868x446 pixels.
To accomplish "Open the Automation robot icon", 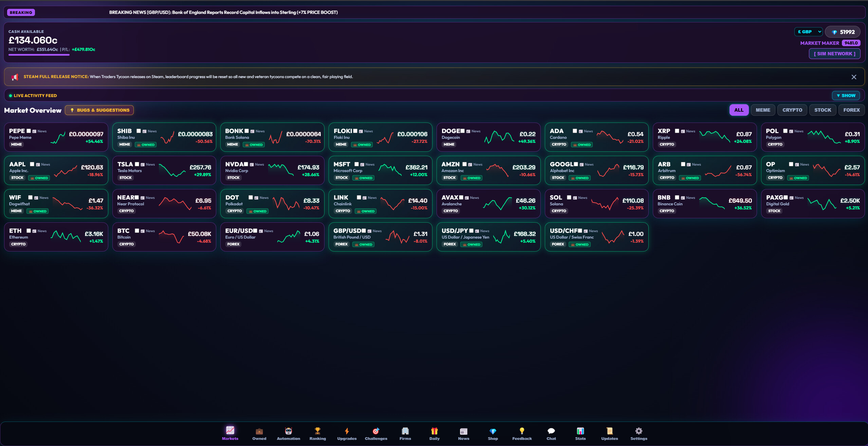I will coord(288,431).
